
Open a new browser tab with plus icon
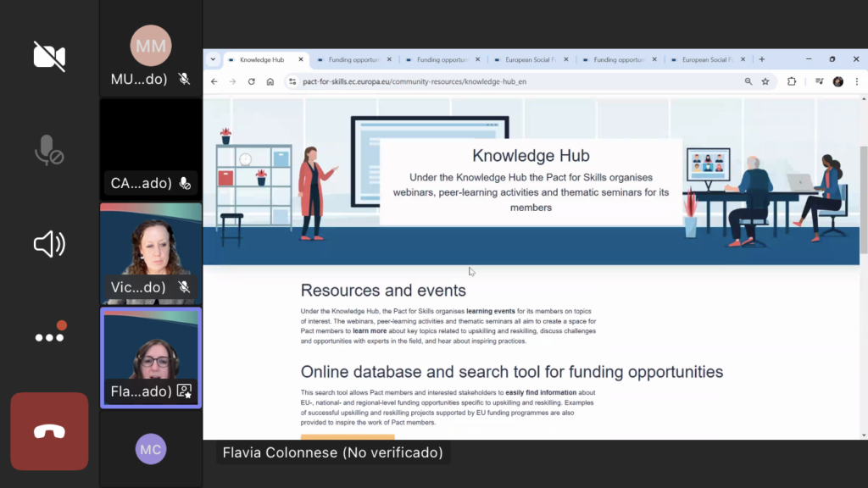coord(762,59)
